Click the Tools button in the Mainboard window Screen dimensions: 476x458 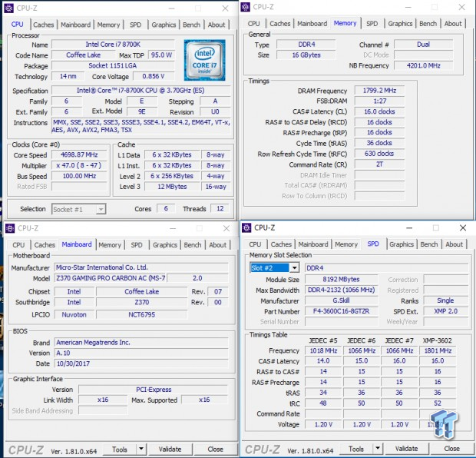point(120,449)
